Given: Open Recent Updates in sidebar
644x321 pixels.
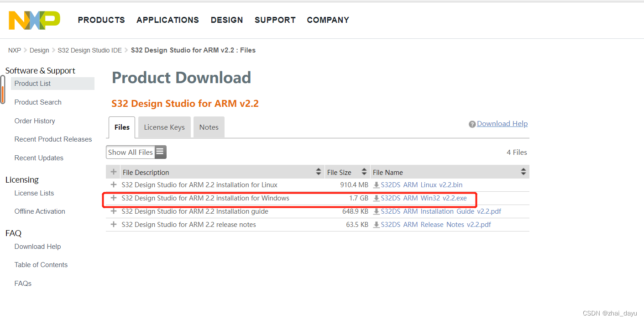Looking at the screenshot, I should [39, 158].
